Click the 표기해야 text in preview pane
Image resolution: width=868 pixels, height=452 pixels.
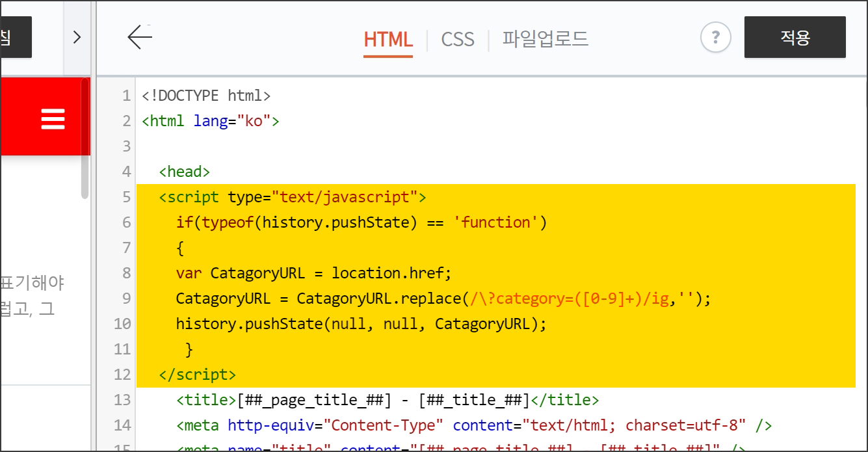pos(33,283)
